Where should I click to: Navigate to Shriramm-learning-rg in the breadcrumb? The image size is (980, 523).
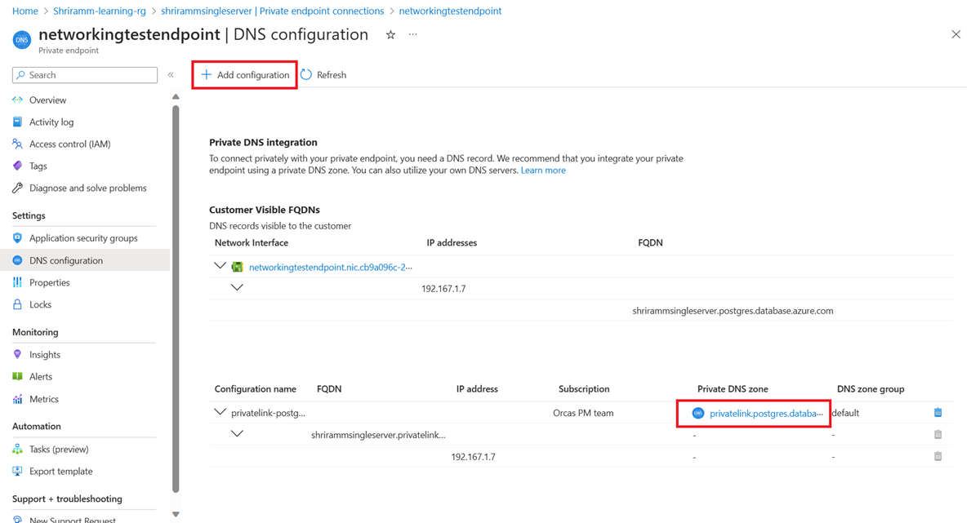tap(100, 11)
